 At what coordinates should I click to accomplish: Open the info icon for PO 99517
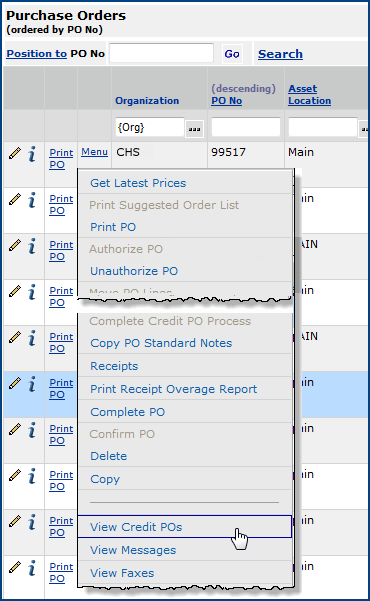32,154
